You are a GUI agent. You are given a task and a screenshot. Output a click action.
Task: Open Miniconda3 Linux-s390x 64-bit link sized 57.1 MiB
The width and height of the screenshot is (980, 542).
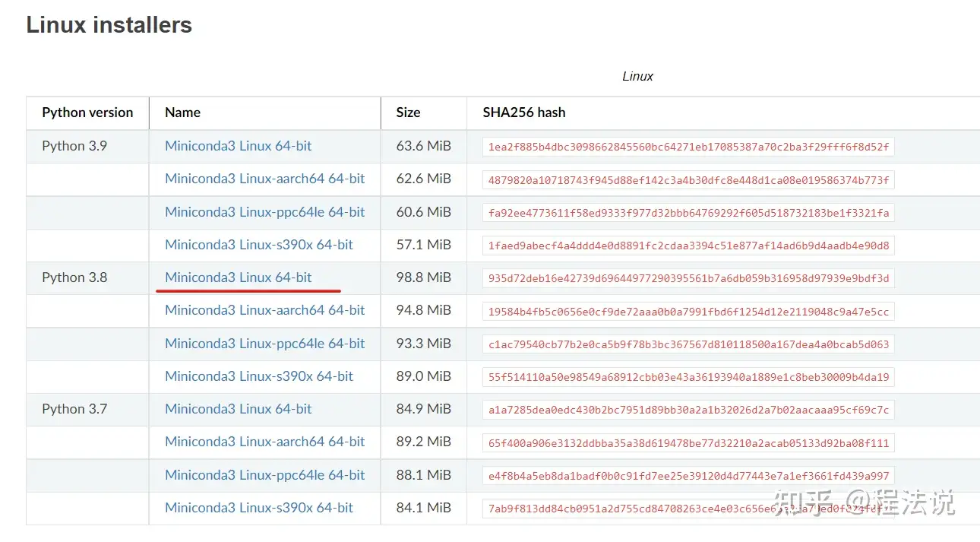(259, 245)
